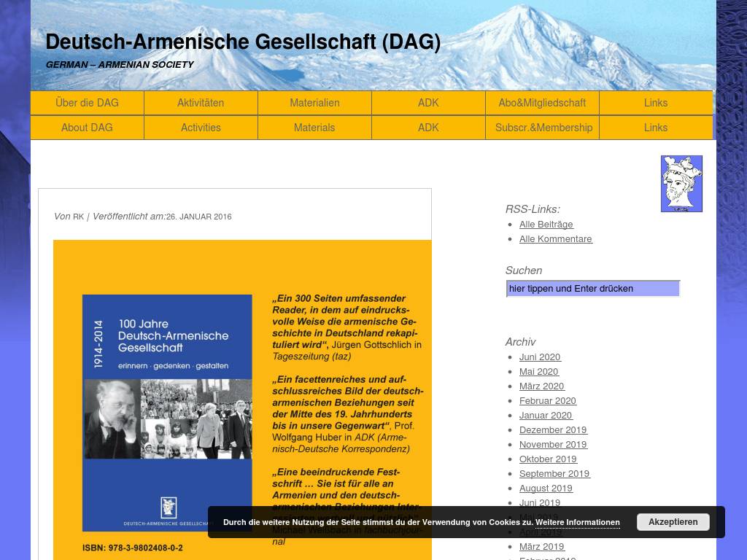This screenshot has height=560, width=747.
Task: Select the September 2019 archive link
Action: [554, 474]
